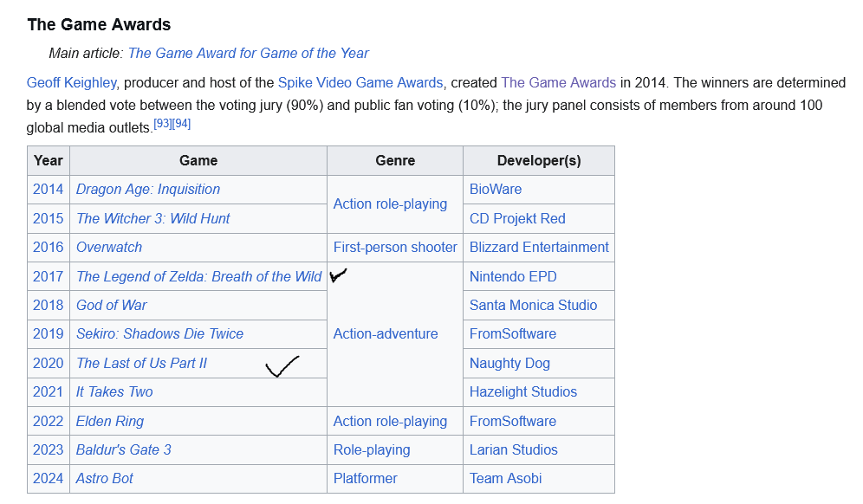The width and height of the screenshot is (863, 504).
Task: Open the Overwatch game link
Action: click(109, 247)
